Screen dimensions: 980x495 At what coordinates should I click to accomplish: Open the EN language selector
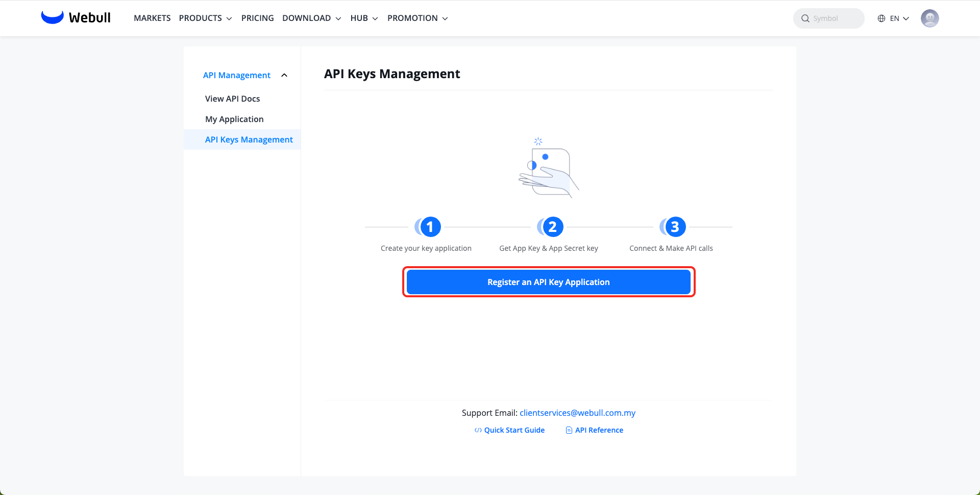click(x=894, y=18)
